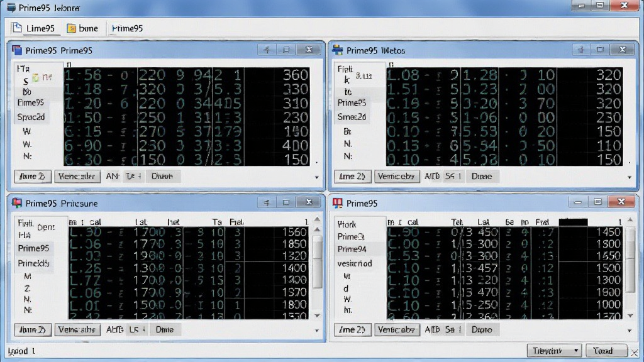Click Lat column header in Priesune window
Viewport: 644px width, 362px height.
[141, 222]
